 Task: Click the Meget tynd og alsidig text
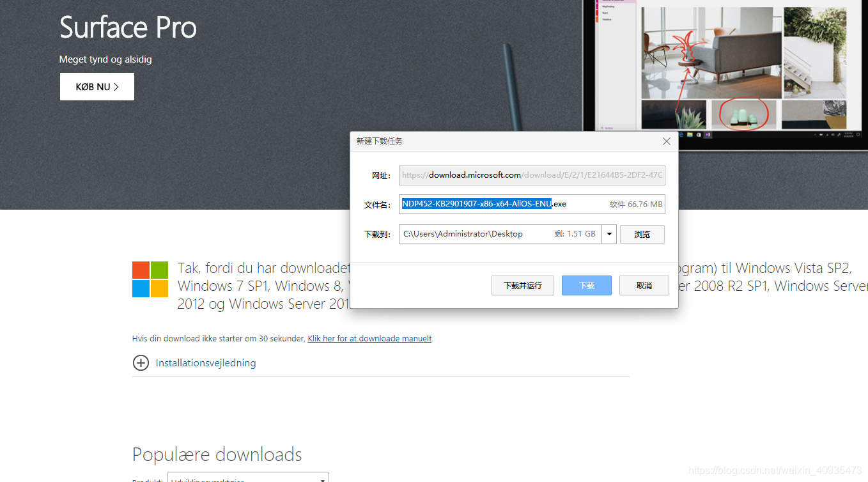[x=105, y=59]
